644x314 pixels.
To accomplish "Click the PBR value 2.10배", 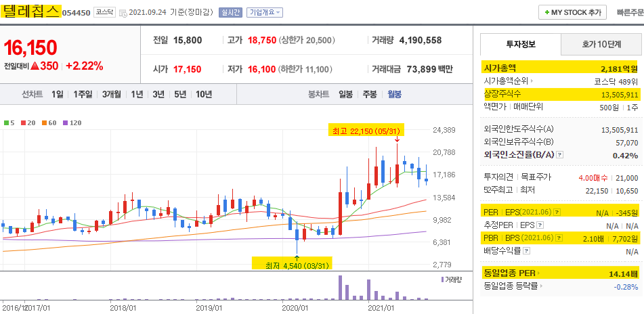I will (594, 238).
